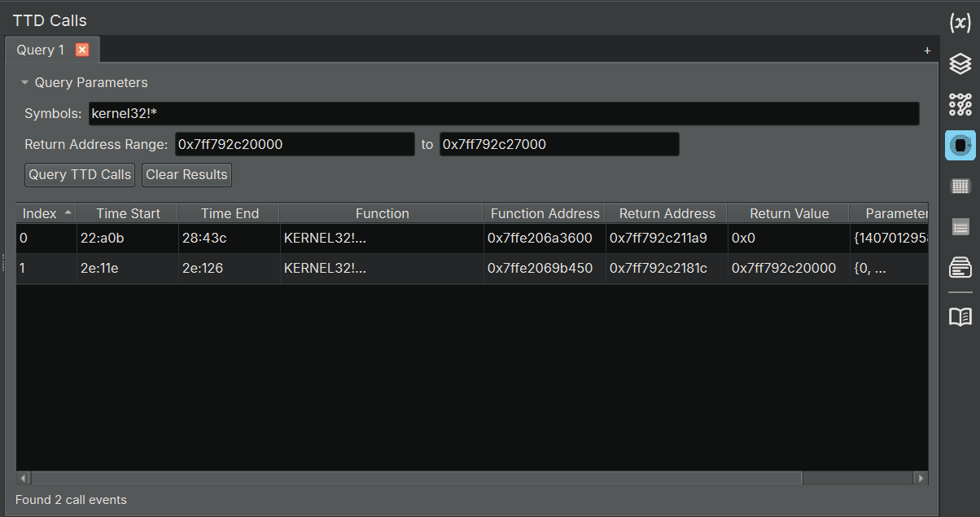Open the list view sidebar icon

960,226
